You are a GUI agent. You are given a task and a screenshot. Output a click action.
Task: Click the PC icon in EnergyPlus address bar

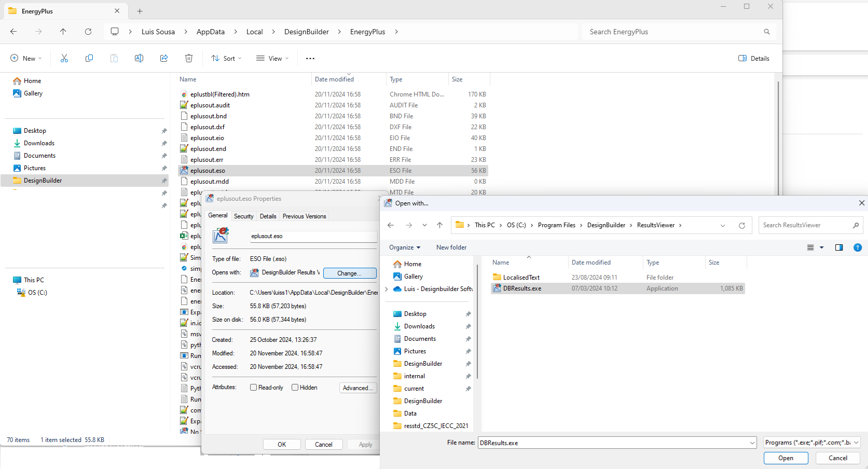click(115, 32)
